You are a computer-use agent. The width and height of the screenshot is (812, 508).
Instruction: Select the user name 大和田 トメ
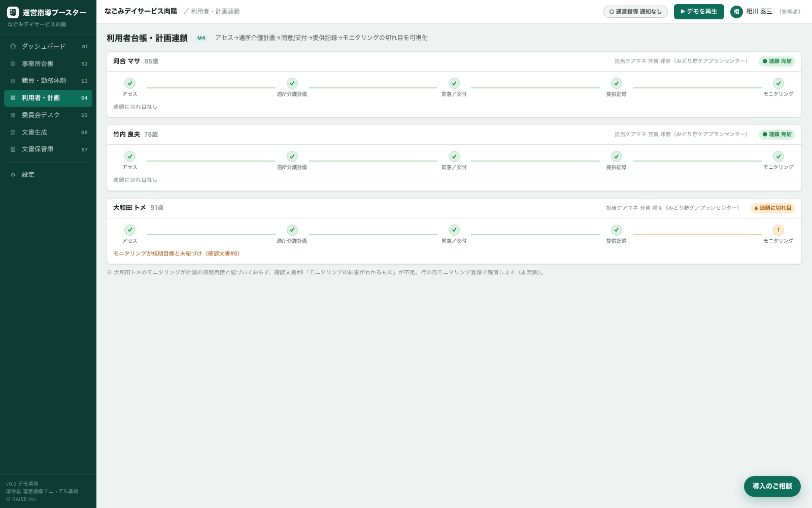129,208
